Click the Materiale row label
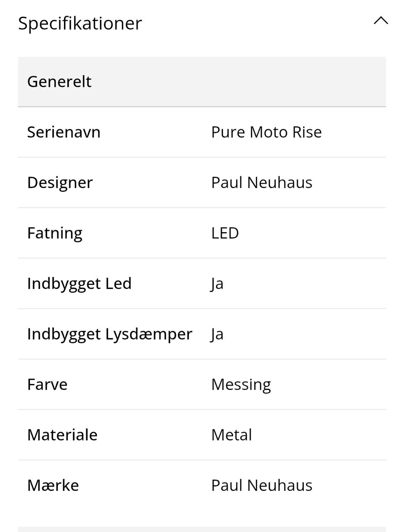The image size is (404, 532). click(x=62, y=435)
